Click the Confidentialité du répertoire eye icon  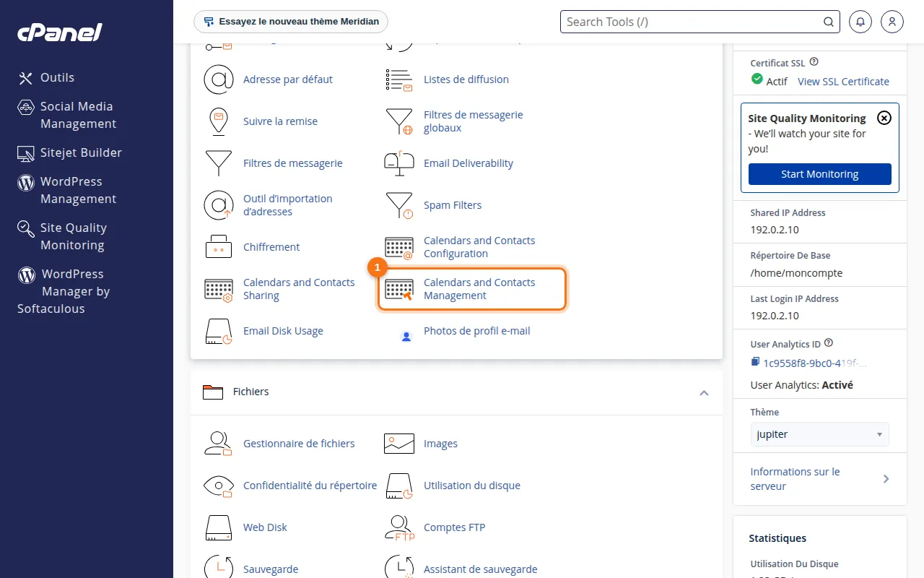click(218, 486)
